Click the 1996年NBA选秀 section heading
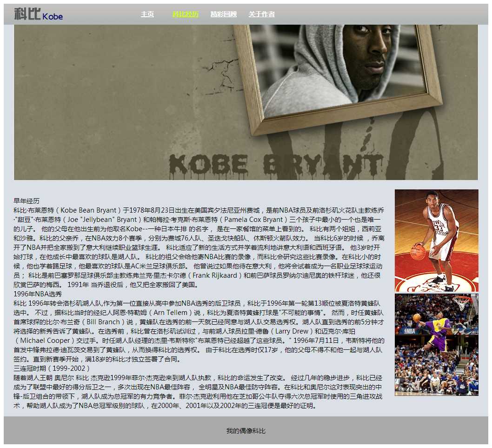This screenshot has height=448, width=492. click(38, 294)
